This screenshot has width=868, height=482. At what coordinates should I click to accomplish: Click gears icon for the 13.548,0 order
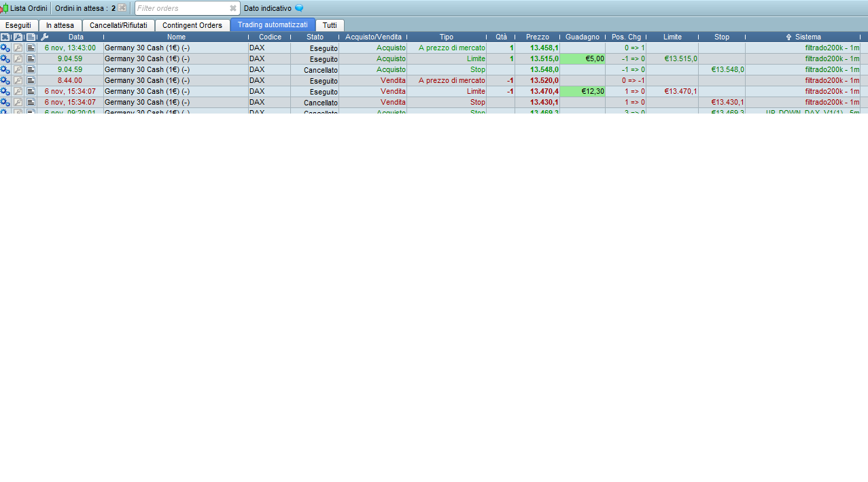[5, 70]
